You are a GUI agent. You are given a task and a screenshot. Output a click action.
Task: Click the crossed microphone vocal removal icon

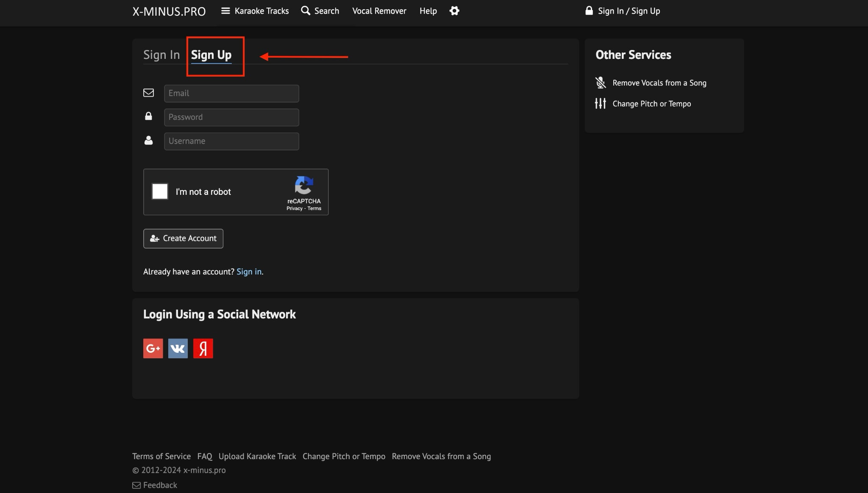point(601,83)
